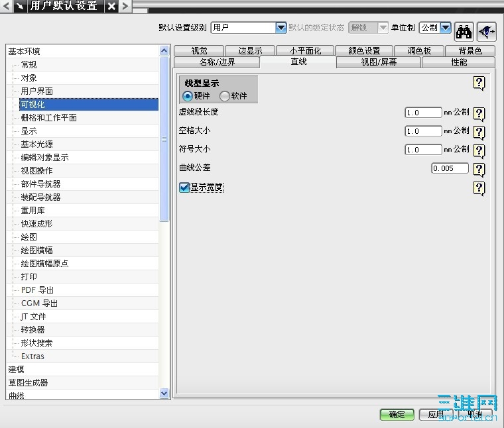Image resolution: width=504 pixels, height=428 pixels.
Task: Open the 单位制 dropdown
Action: coord(446,28)
